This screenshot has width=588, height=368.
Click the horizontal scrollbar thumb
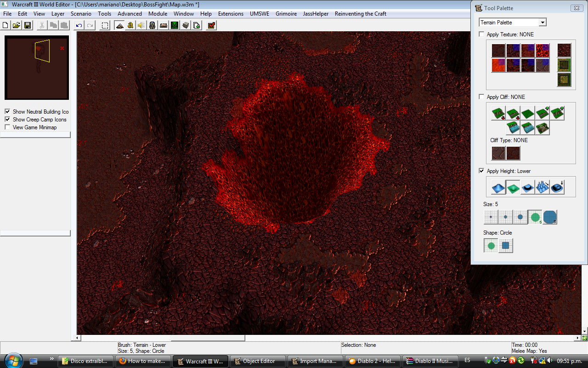click(x=208, y=338)
